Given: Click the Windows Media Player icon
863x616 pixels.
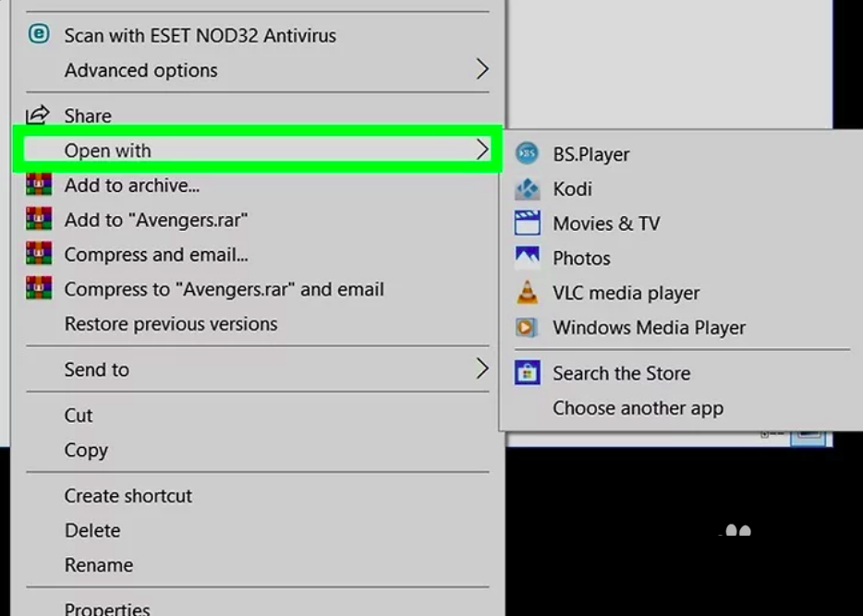Looking at the screenshot, I should [527, 327].
